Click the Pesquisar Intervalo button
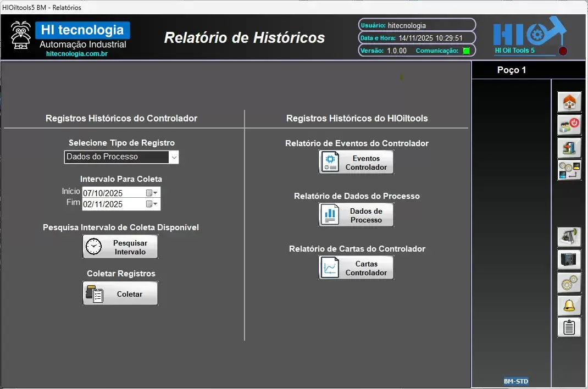 coord(120,247)
